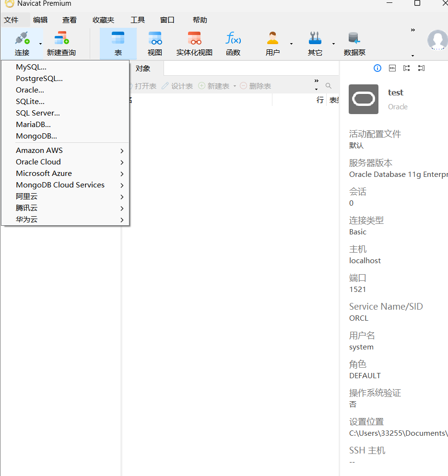This screenshot has width=448, height=476.
Task: Click the 'Basic' connection type value
Action: [358, 232]
